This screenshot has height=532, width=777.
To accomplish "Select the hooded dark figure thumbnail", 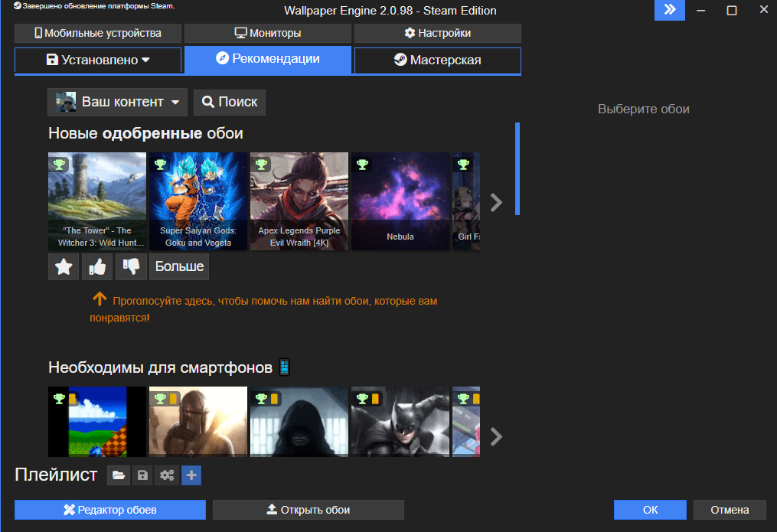I will pos(299,422).
